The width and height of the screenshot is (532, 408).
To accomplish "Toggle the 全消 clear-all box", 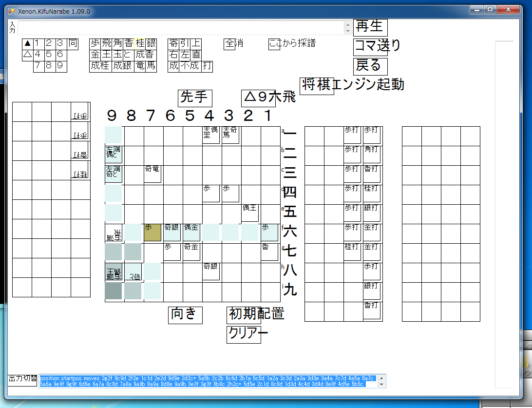I will [x=229, y=43].
